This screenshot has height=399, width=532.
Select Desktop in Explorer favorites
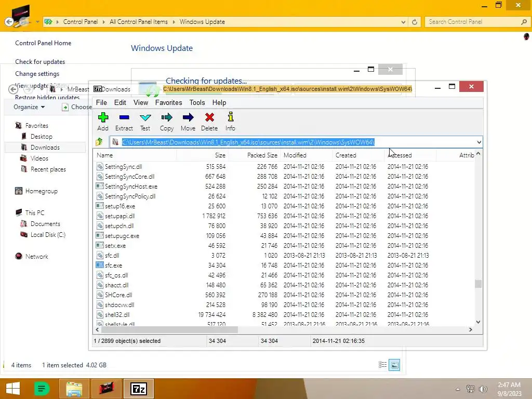(42, 137)
